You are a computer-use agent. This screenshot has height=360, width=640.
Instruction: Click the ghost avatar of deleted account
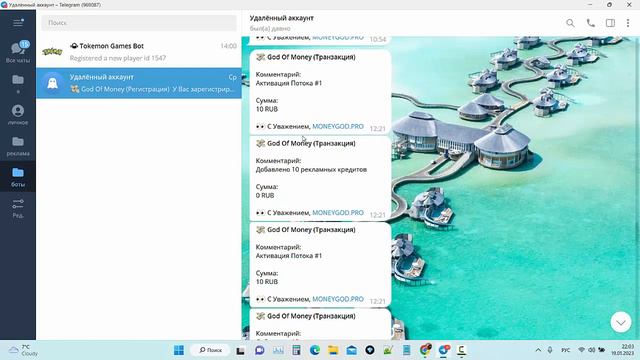coord(53,83)
